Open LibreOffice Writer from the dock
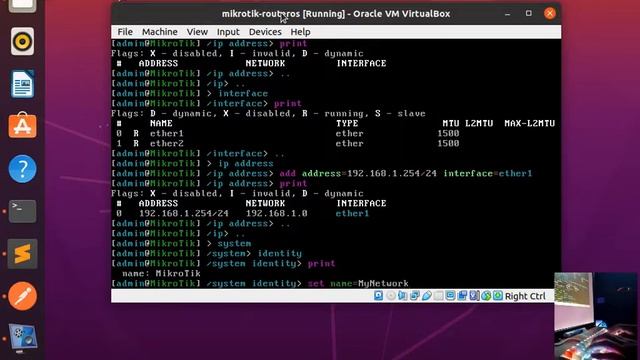This screenshot has width=640, height=360. [x=22, y=84]
